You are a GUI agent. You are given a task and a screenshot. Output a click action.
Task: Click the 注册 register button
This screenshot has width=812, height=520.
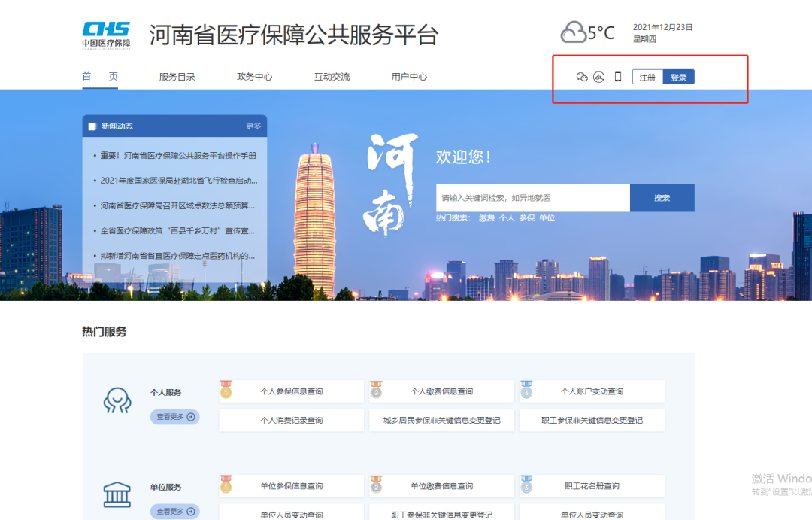[x=647, y=77]
